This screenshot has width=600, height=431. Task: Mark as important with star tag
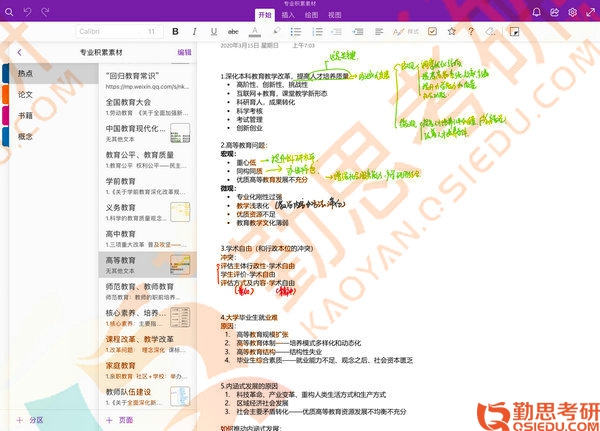452,32
